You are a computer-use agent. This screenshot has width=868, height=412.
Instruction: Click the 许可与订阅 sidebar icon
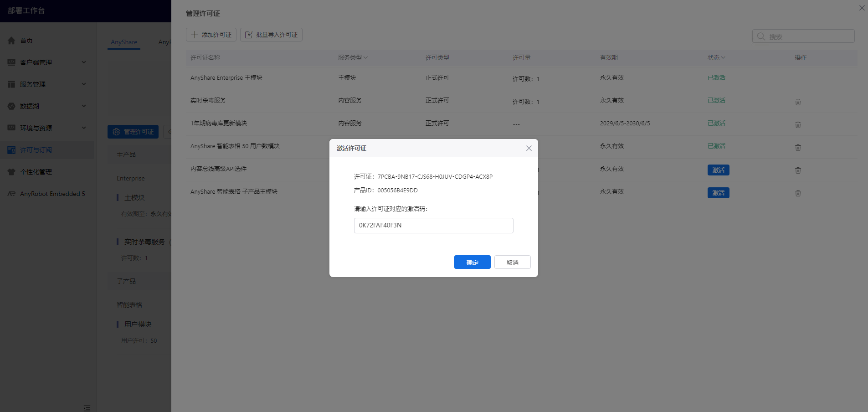pos(11,150)
